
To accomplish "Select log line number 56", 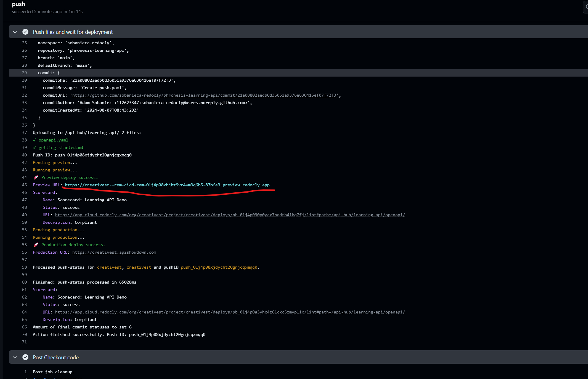I will click(x=24, y=252).
